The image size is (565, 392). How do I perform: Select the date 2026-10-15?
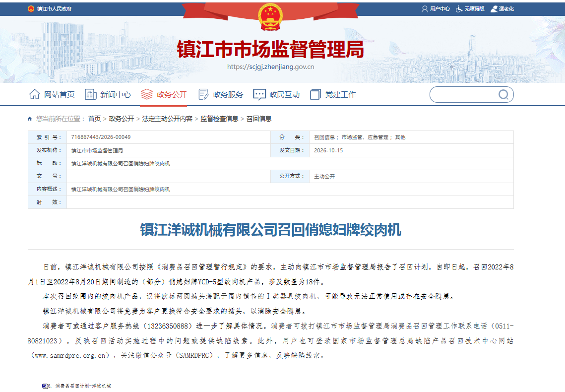tap(328, 151)
